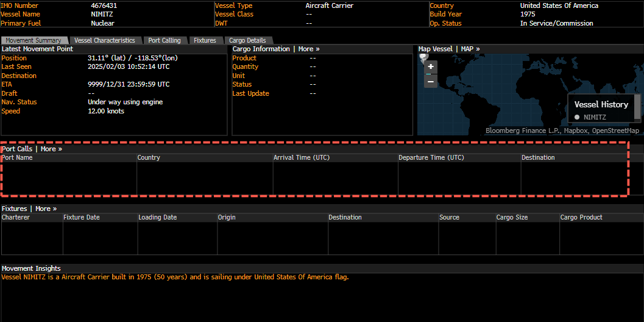Switch to the Movement Summary tab
The width and height of the screenshot is (644, 322).
point(34,40)
